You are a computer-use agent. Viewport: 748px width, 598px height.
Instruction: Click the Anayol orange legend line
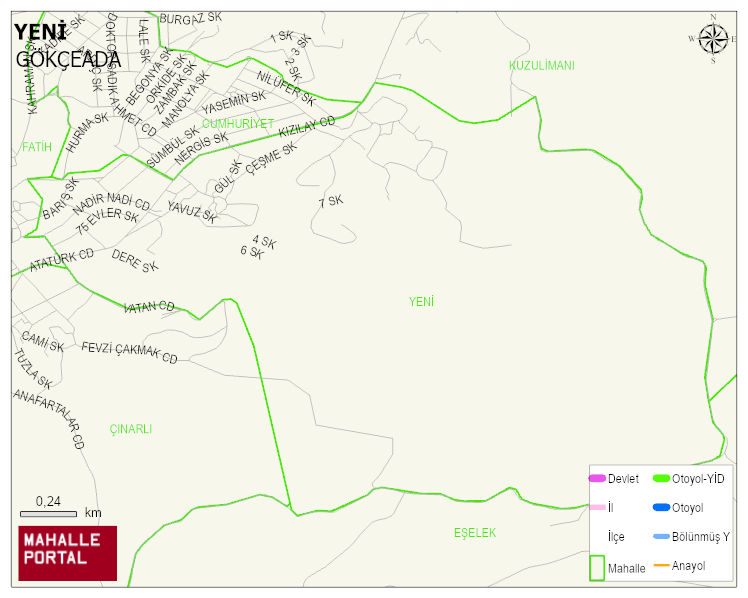pyautogui.click(x=661, y=566)
